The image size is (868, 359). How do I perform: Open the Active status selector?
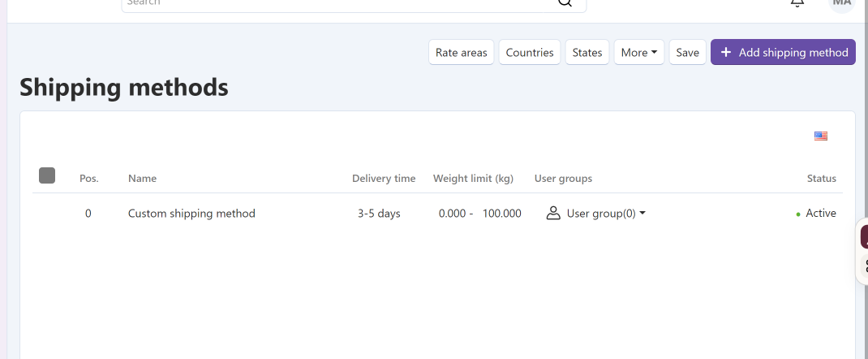(816, 214)
